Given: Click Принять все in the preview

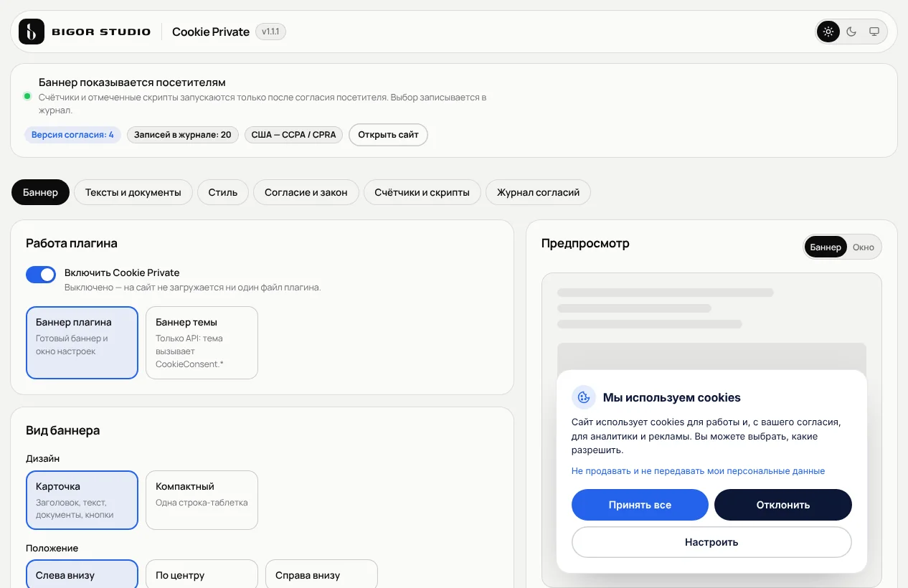Looking at the screenshot, I should (x=640, y=505).
